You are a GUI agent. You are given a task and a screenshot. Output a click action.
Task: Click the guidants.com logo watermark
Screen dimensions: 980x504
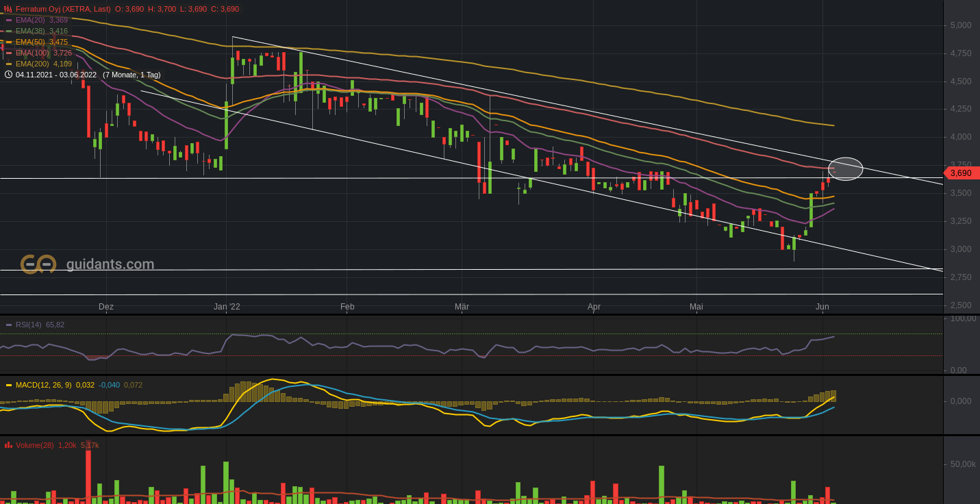pos(87,264)
